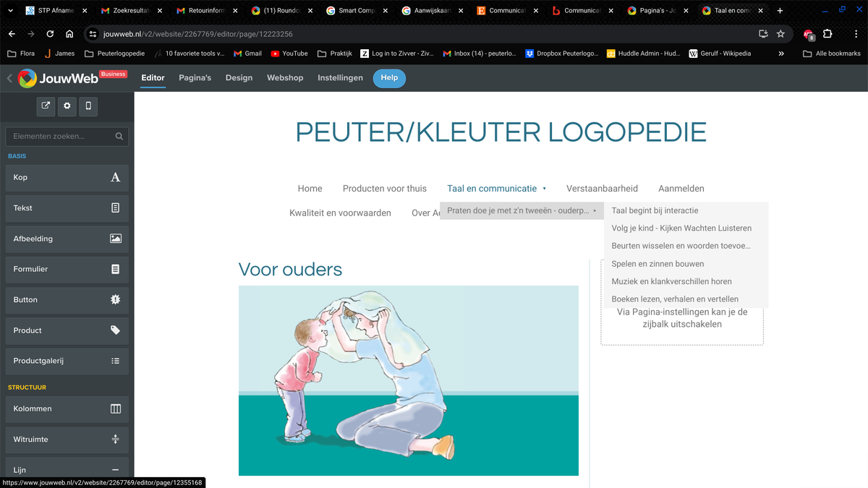Screen dimensions: 868x488
Task: Select Producten voor thuis menu item
Action: (x=385, y=189)
